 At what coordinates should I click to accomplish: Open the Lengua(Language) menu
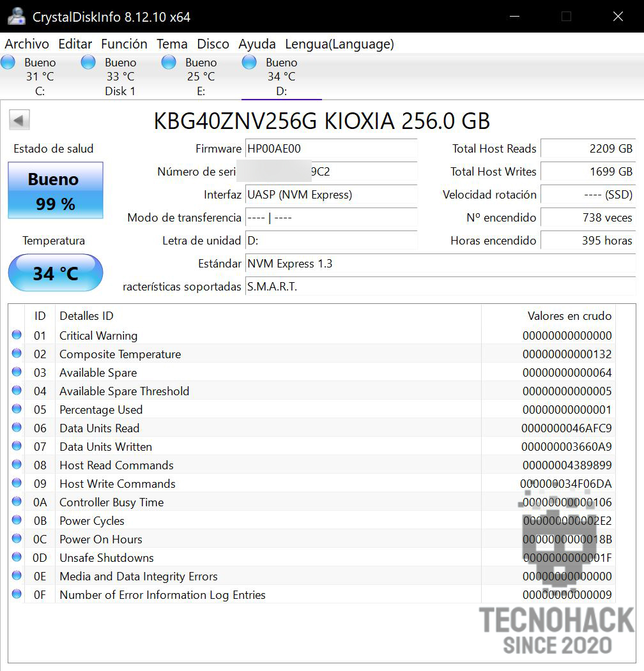pyautogui.click(x=339, y=44)
